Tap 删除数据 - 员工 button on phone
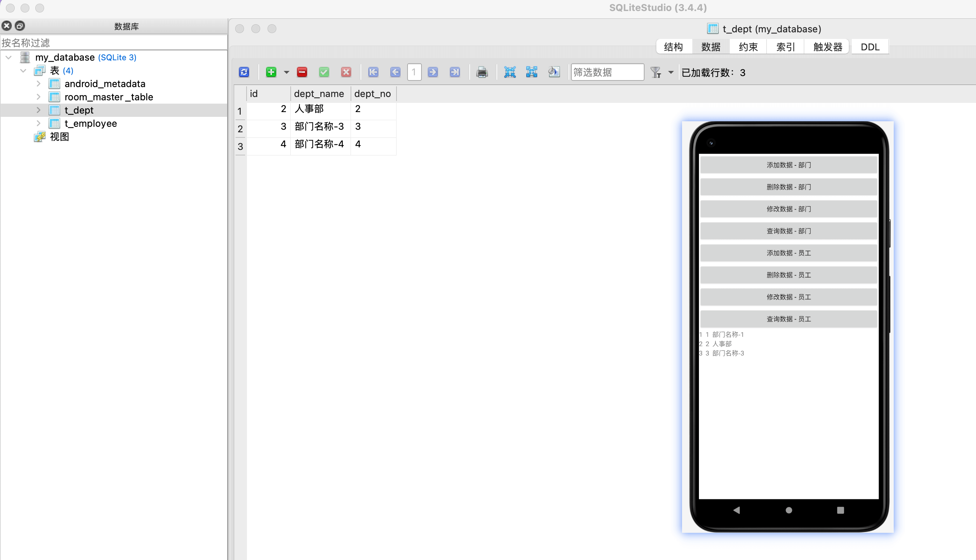Image resolution: width=976 pixels, height=560 pixels. 788,275
